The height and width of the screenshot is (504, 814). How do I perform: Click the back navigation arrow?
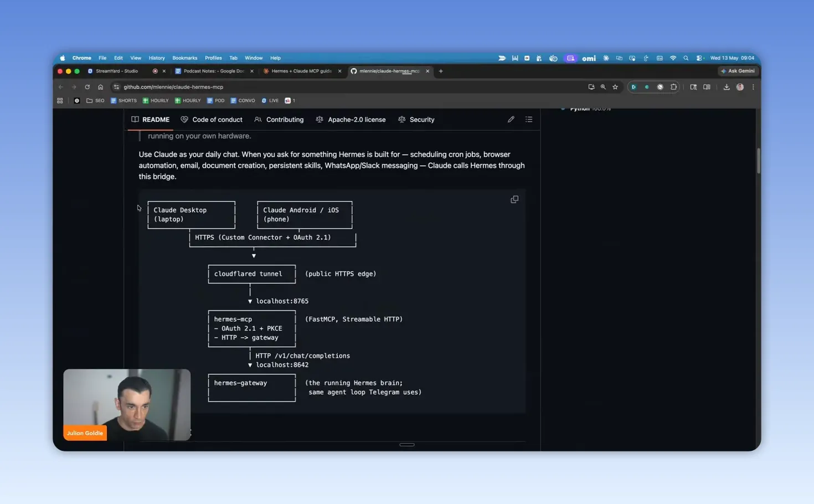point(61,87)
